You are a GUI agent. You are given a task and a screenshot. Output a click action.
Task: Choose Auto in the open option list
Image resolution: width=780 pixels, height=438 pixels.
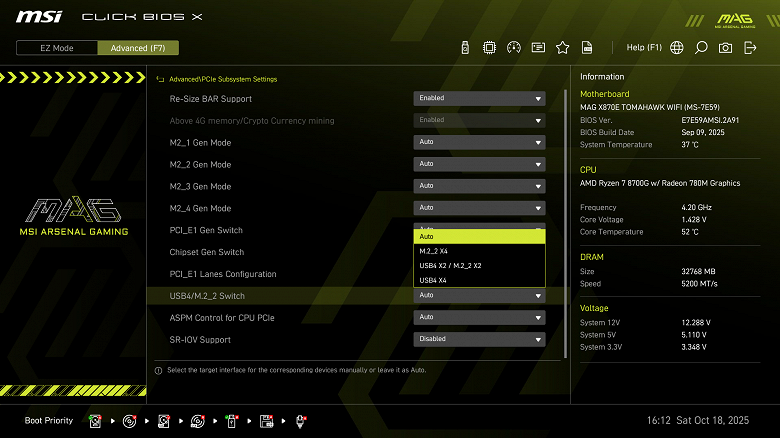pyautogui.click(x=479, y=236)
